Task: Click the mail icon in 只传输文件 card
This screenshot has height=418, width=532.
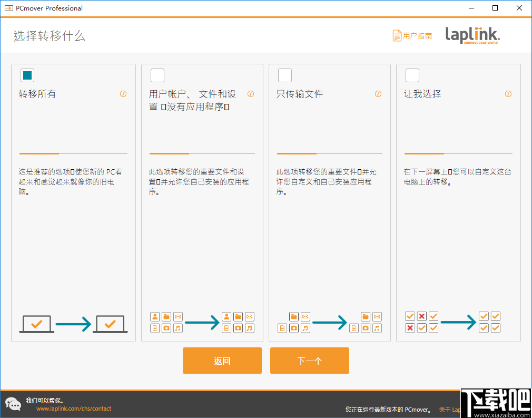Action: tap(306, 316)
